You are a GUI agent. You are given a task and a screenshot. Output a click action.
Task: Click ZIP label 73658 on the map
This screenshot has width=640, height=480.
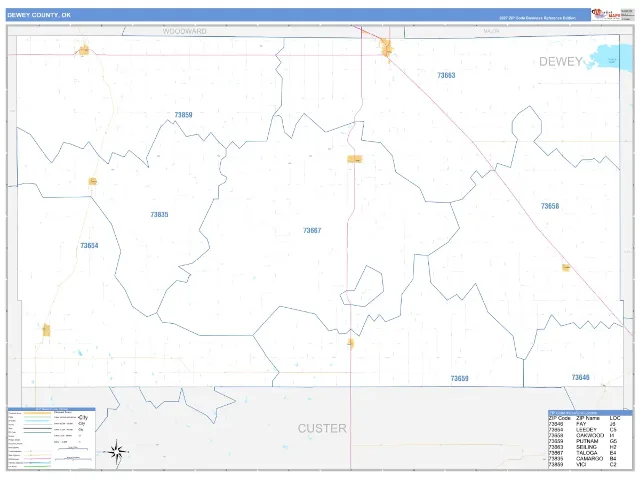coord(550,206)
